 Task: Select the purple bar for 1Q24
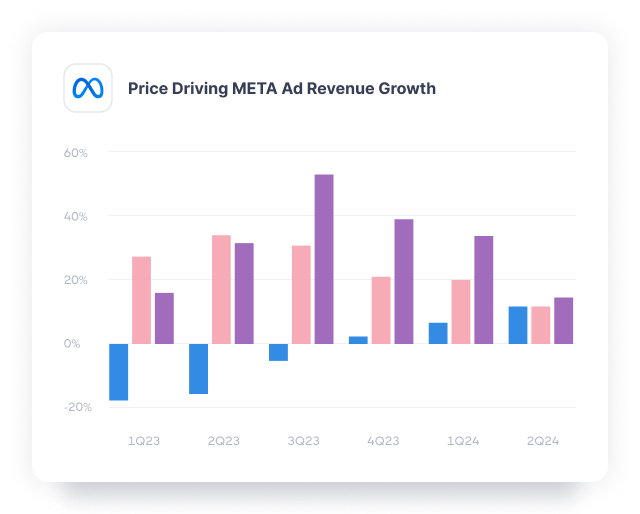click(x=483, y=289)
